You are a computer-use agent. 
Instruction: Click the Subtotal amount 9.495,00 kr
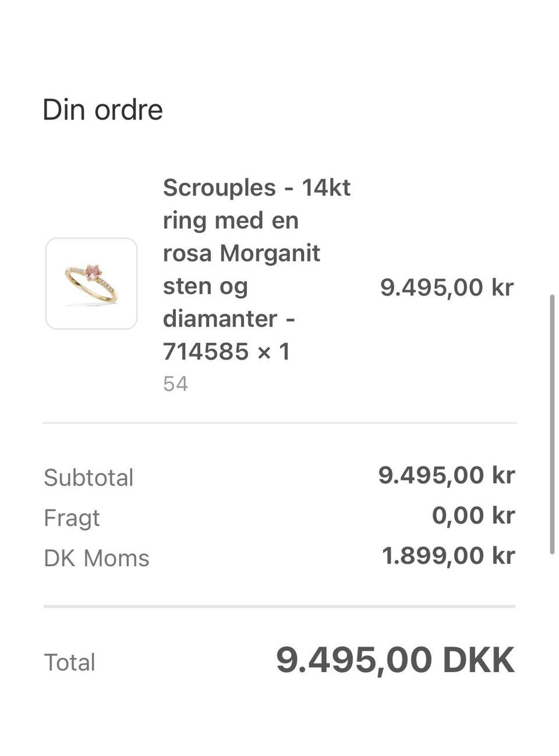[x=447, y=475]
